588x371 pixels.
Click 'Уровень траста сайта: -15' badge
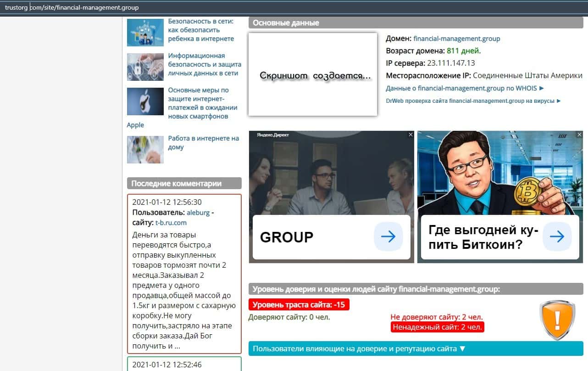tap(299, 304)
